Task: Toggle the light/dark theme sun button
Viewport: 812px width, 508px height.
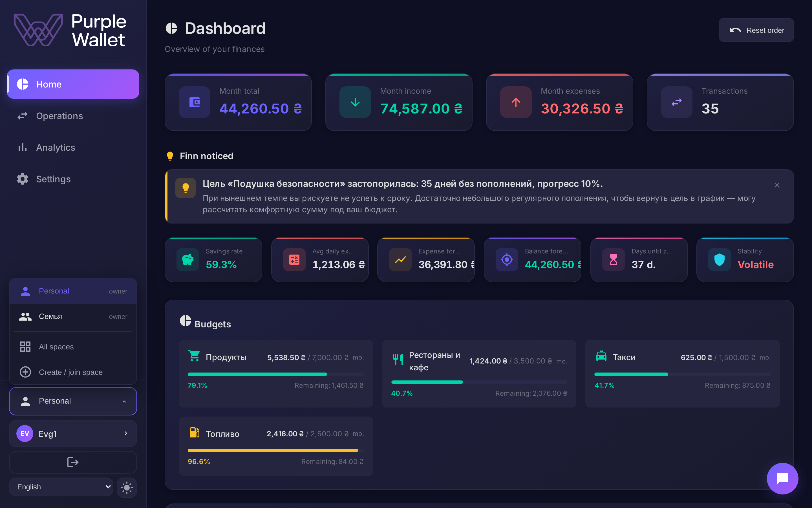Action: click(127, 487)
